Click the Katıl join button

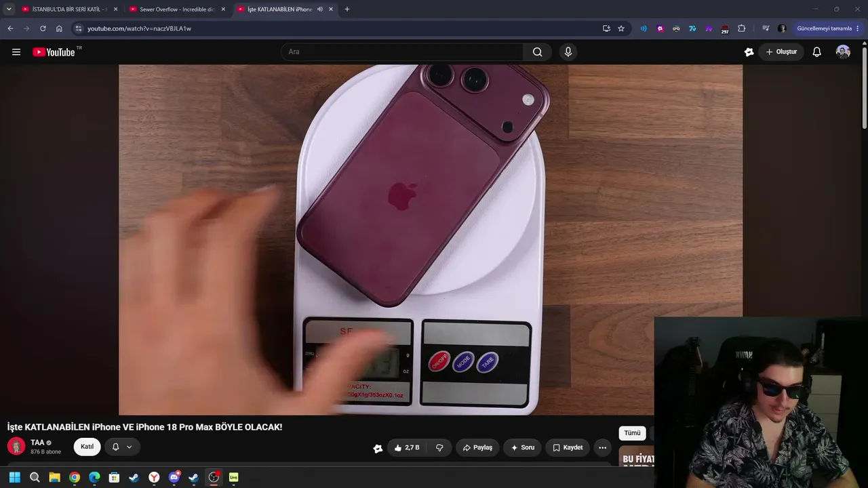[x=87, y=447]
